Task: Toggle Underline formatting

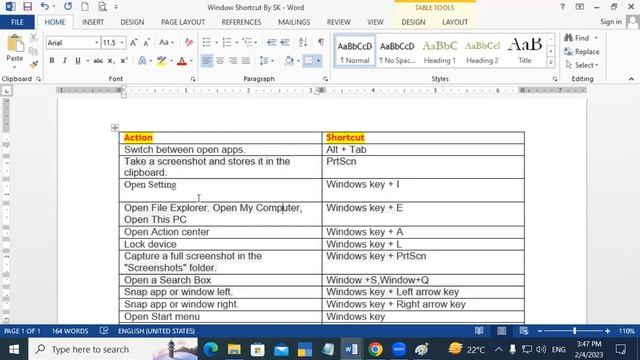Action: click(78, 61)
